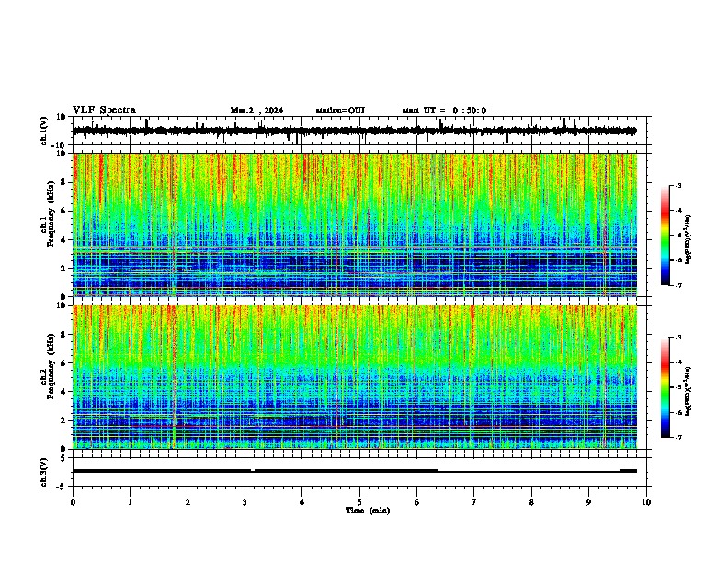
Task: Click time axis tick label "6"
Action: 416,502
